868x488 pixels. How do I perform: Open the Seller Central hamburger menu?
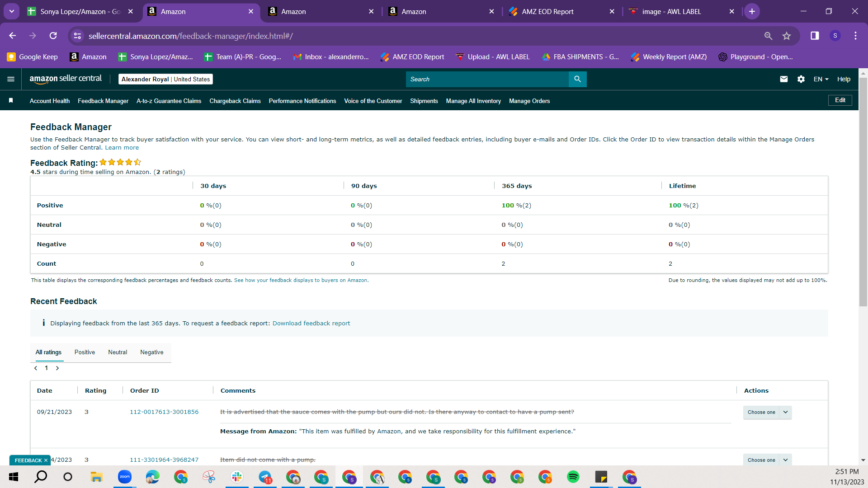click(x=11, y=79)
